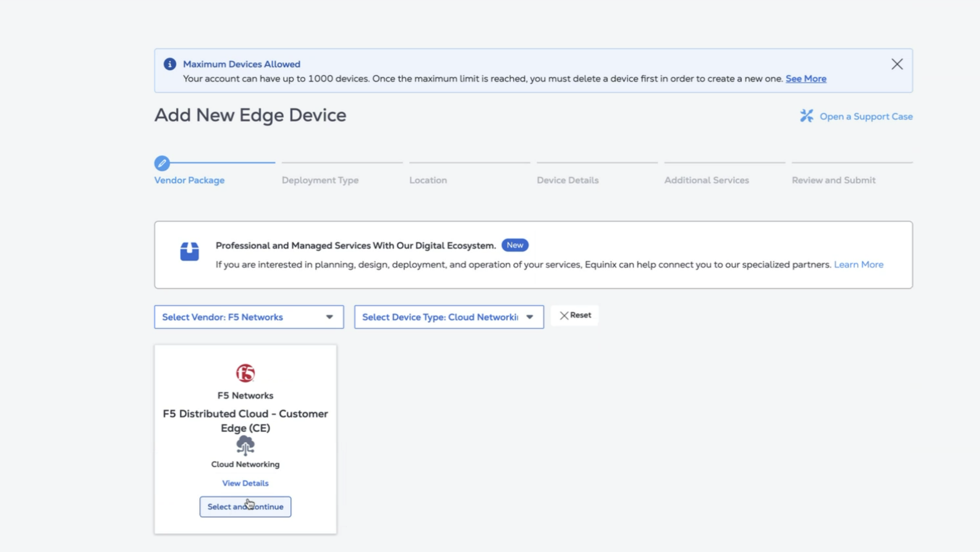Click the Vendor Package pencil step icon
The image size is (980, 552).
(x=162, y=163)
